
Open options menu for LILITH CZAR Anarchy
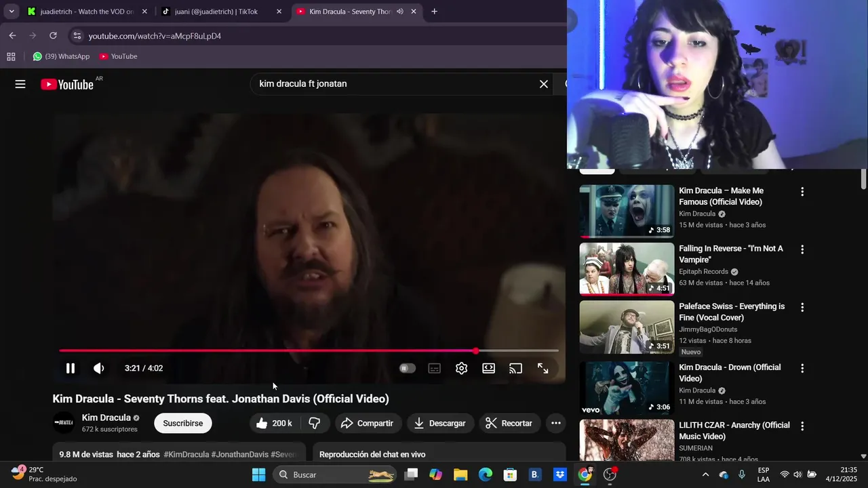[802, 426]
